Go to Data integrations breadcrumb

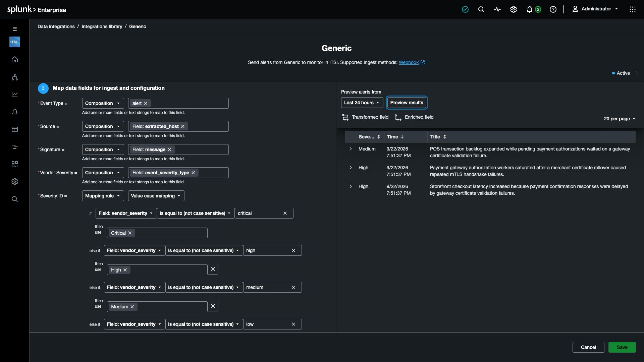click(56, 26)
